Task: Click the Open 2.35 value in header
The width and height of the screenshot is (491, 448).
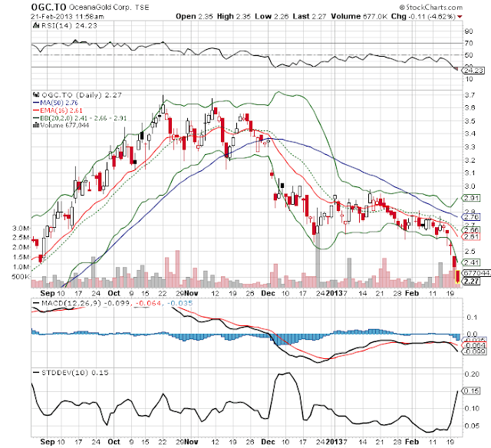Action: click(x=194, y=16)
